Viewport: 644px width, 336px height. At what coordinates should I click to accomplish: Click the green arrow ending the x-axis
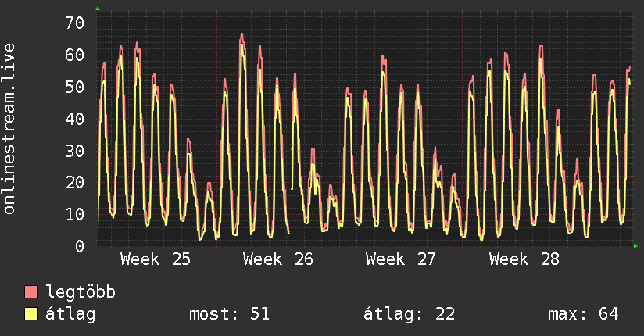(635, 246)
